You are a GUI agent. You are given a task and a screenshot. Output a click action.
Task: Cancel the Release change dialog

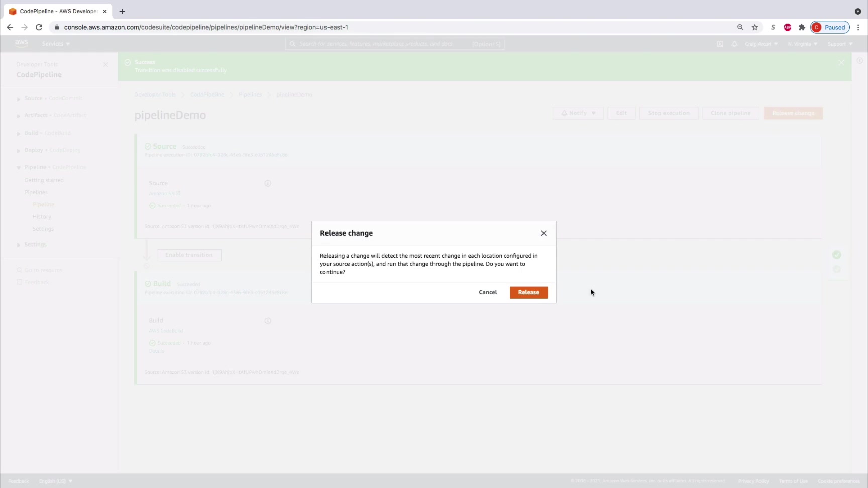[x=488, y=292]
